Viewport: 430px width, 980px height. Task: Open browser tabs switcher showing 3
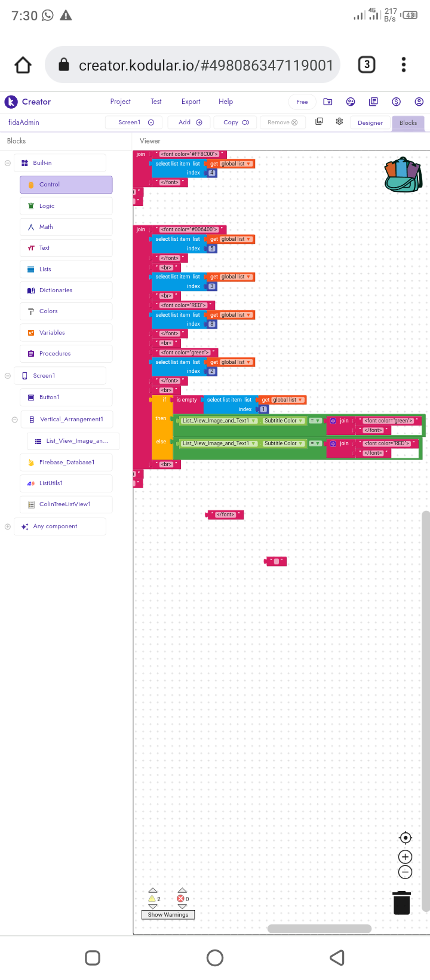(x=366, y=65)
